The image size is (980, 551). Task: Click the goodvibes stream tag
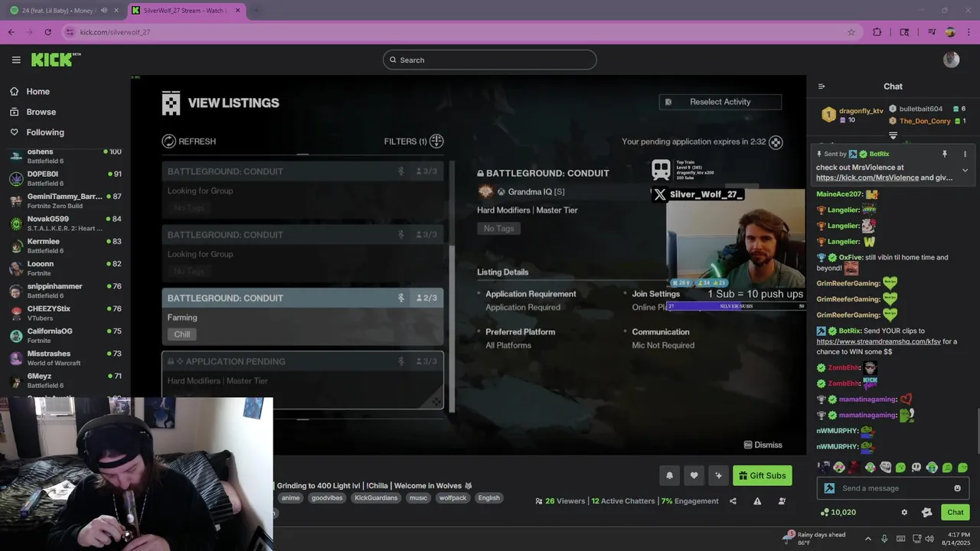pyautogui.click(x=327, y=497)
